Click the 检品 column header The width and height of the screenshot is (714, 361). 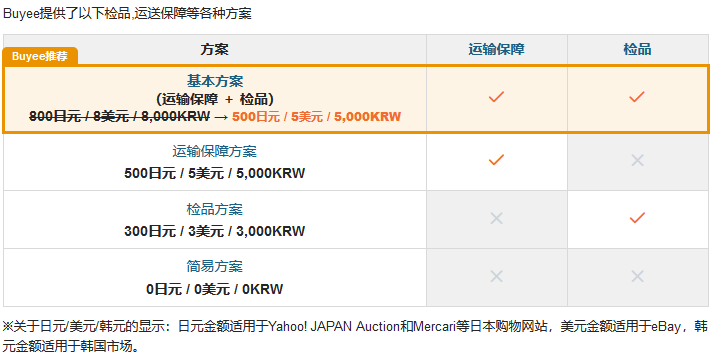tap(637, 49)
